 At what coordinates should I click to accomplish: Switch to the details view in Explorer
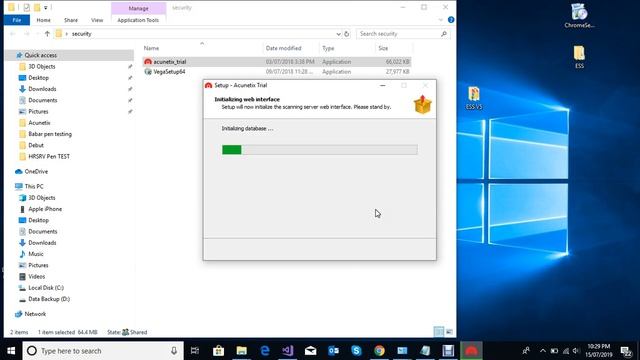point(439,332)
